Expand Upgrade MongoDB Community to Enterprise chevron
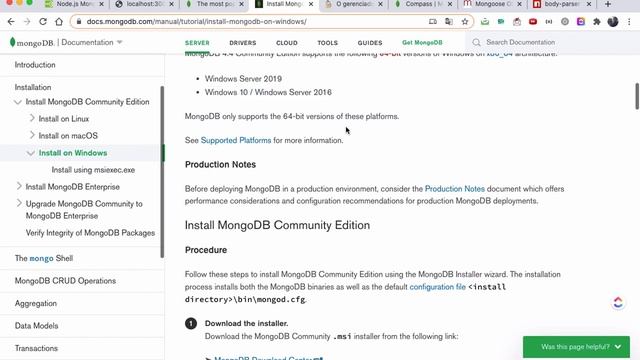The height and width of the screenshot is (360, 640). pos(19,203)
